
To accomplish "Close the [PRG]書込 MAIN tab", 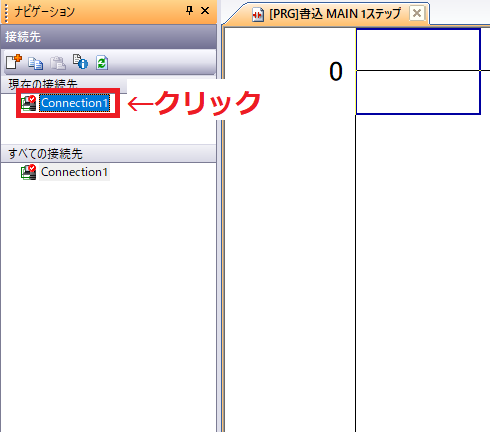I will coord(417,14).
